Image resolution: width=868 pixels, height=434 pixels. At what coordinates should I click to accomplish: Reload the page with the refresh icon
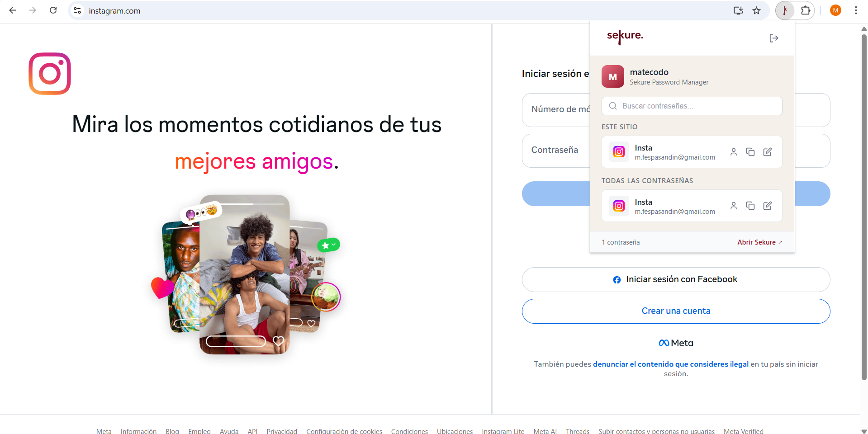53,10
